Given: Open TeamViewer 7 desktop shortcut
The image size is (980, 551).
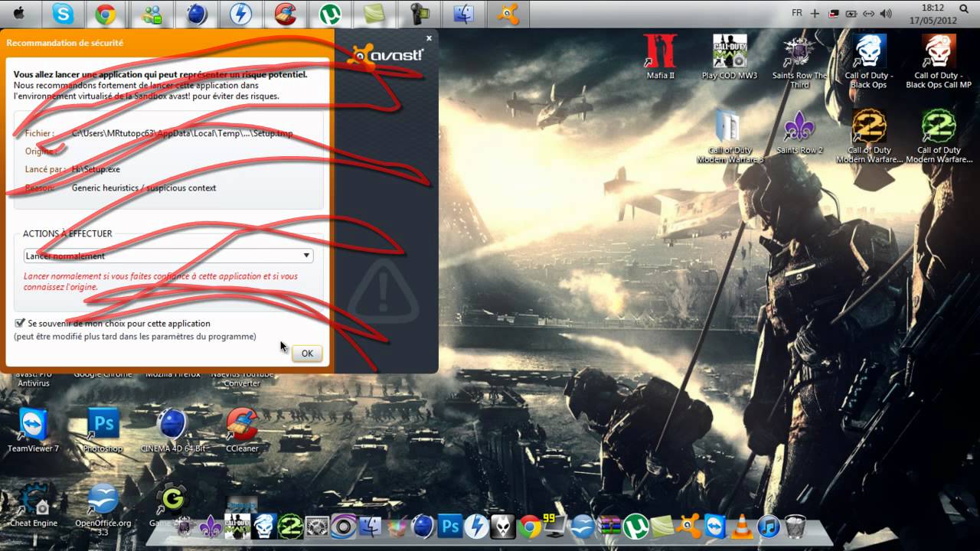Looking at the screenshot, I should click(34, 430).
